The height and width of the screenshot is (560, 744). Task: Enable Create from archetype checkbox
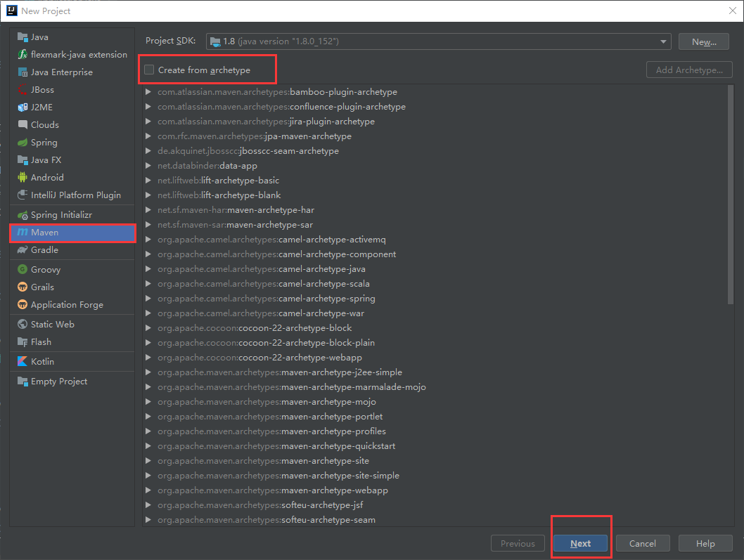pyautogui.click(x=150, y=70)
